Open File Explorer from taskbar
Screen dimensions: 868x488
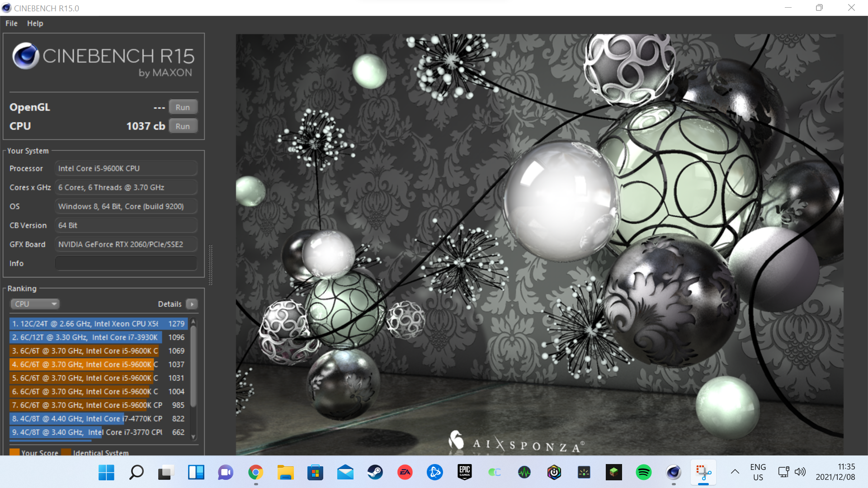tap(285, 473)
